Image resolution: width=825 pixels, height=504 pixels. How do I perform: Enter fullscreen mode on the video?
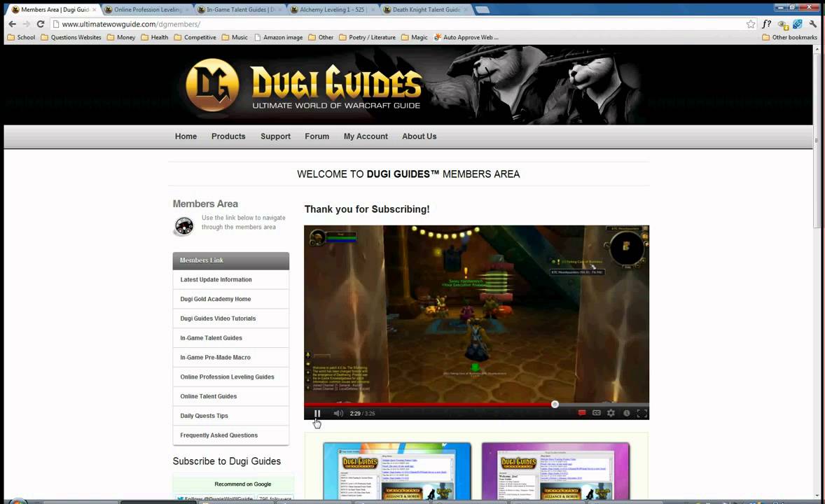(x=642, y=414)
